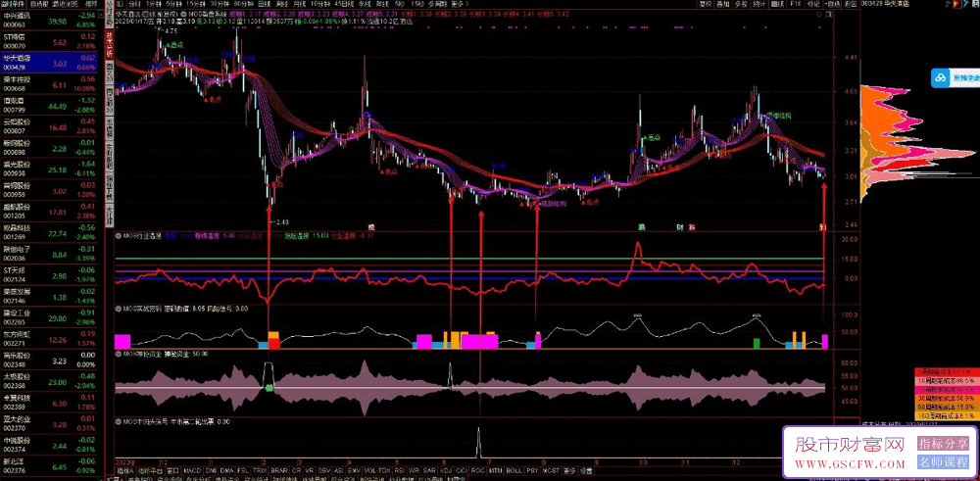Screen dimensions: 980x481
Task: Click the small diamond icon above the chart
Action: pyautogui.click(x=819, y=14)
